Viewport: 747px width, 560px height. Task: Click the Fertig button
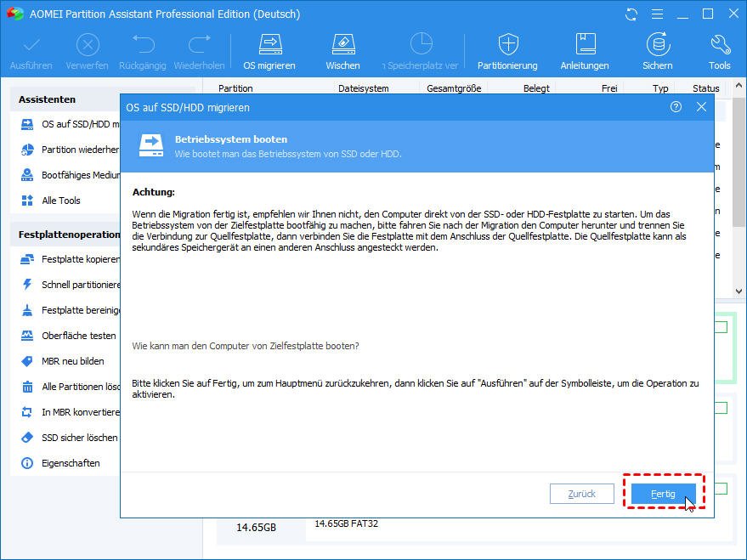click(663, 494)
